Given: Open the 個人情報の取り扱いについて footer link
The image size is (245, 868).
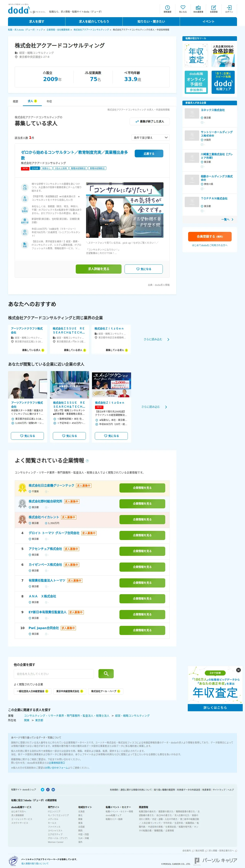Looking at the screenshot, I should point(35,863).
